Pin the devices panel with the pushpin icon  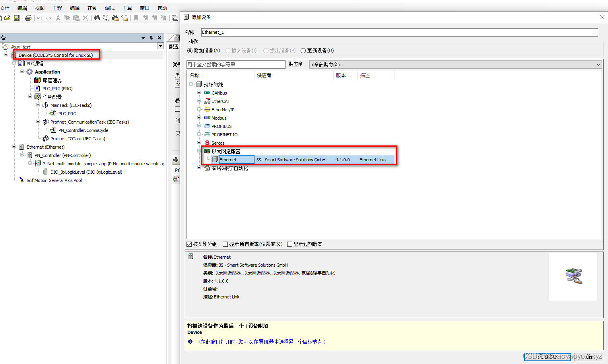(151, 38)
